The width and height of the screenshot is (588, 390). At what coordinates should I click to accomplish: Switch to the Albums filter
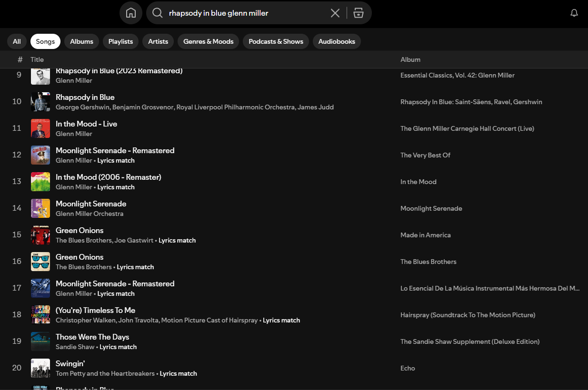81,41
